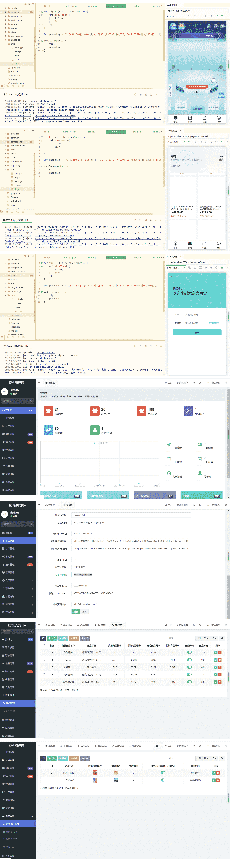Select the 盲盒管理 sidebar sub-item
The image size is (230, 868).
17,704
